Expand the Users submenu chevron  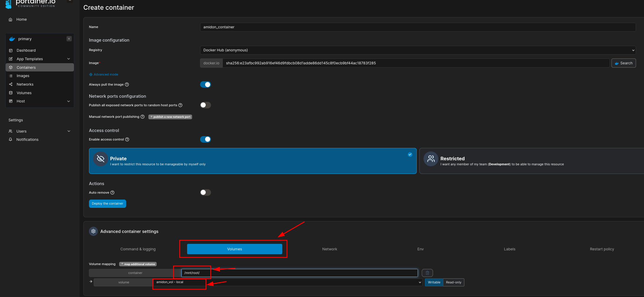click(69, 131)
